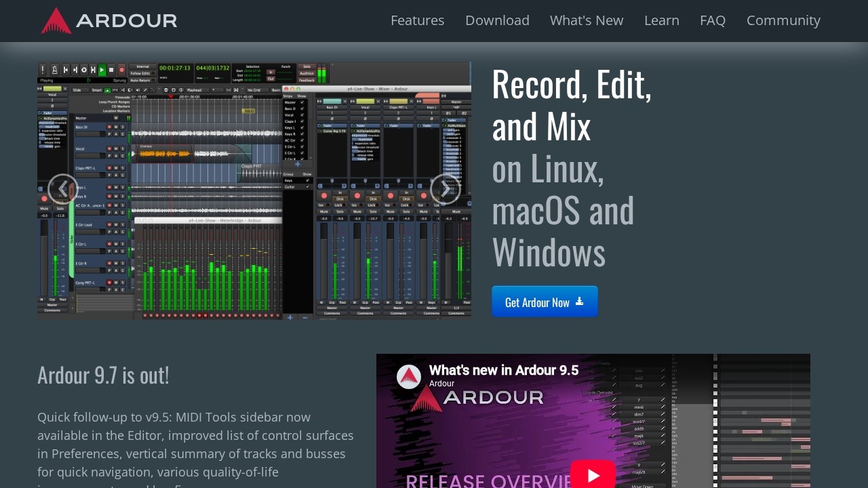
Task: Go to the Download page
Action: click(497, 20)
